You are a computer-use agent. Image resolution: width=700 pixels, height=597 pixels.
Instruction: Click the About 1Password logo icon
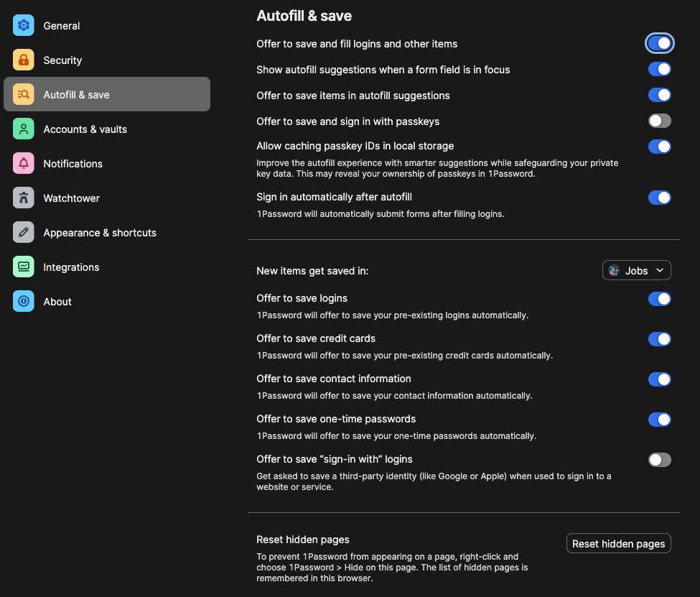pos(24,302)
